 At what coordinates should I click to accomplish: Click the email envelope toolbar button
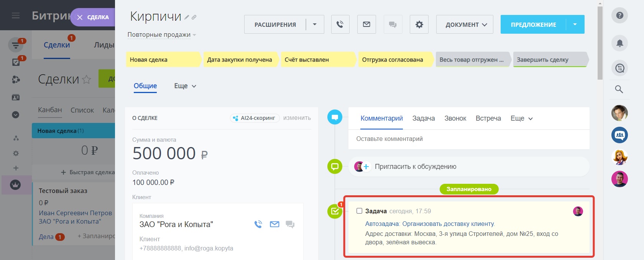366,25
